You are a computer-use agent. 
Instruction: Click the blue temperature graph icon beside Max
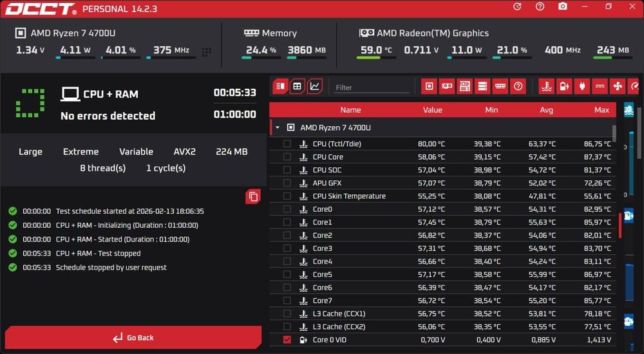tap(629, 110)
